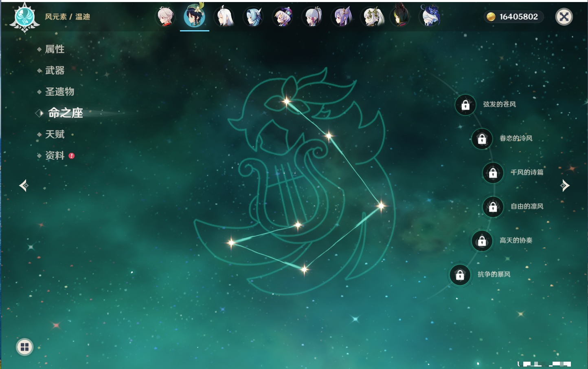The height and width of the screenshot is (369, 588).
Task: Click the lock icon beside 高天的协奏
Action: click(x=482, y=241)
